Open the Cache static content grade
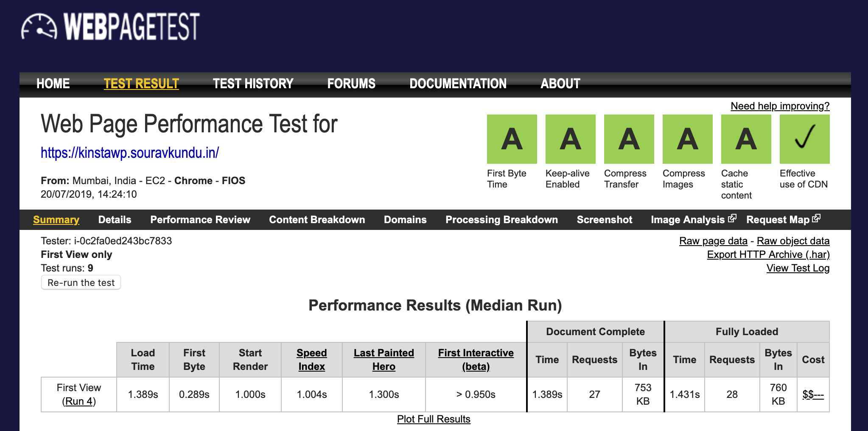Screen dimensions: 868x431 [746, 139]
